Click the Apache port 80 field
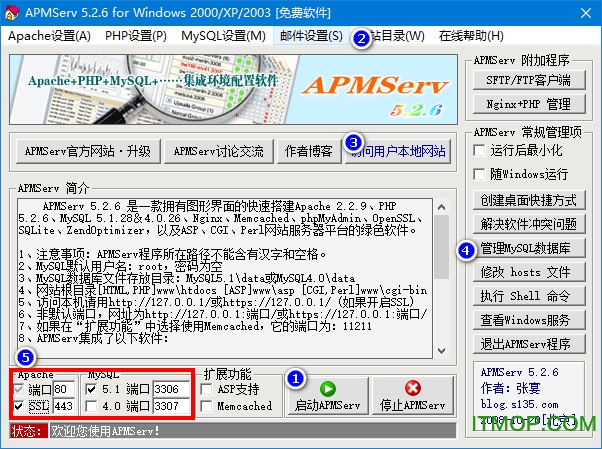Screen dimensions: 602x449 (64, 389)
